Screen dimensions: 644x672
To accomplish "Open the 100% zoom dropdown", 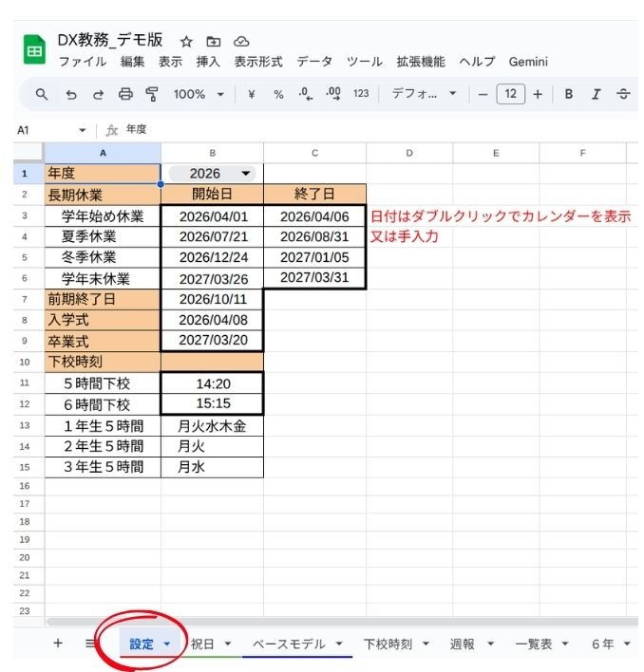I will (x=199, y=94).
